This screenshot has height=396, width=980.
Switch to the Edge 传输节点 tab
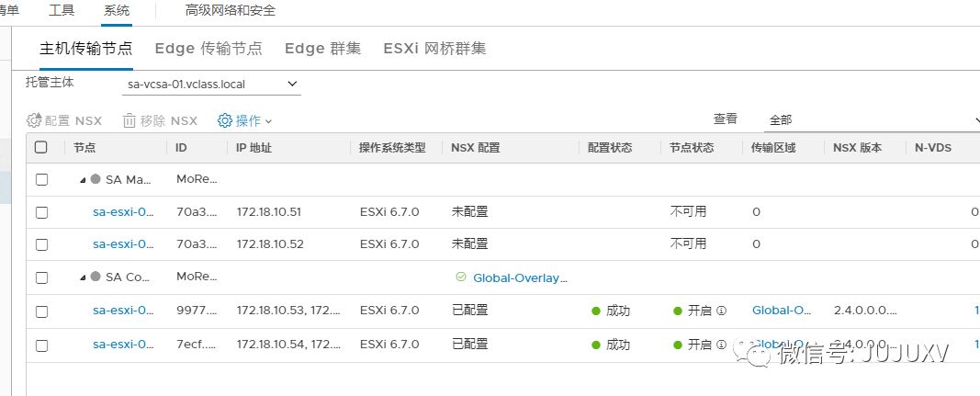click(208, 49)
